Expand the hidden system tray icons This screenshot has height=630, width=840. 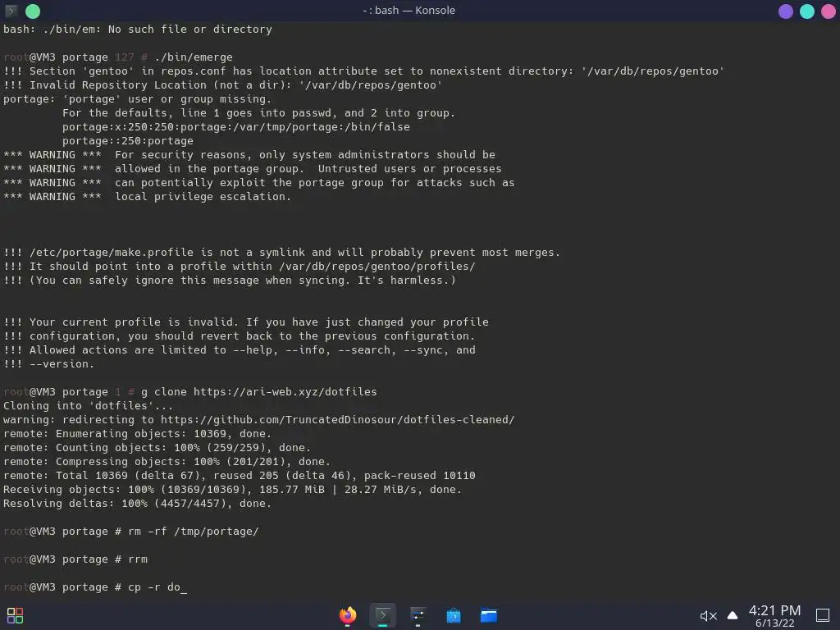coord(733,615)
